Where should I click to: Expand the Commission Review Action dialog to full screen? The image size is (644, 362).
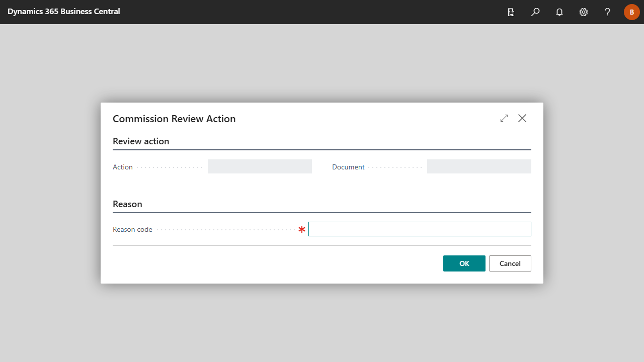click(x=504, y=118)
